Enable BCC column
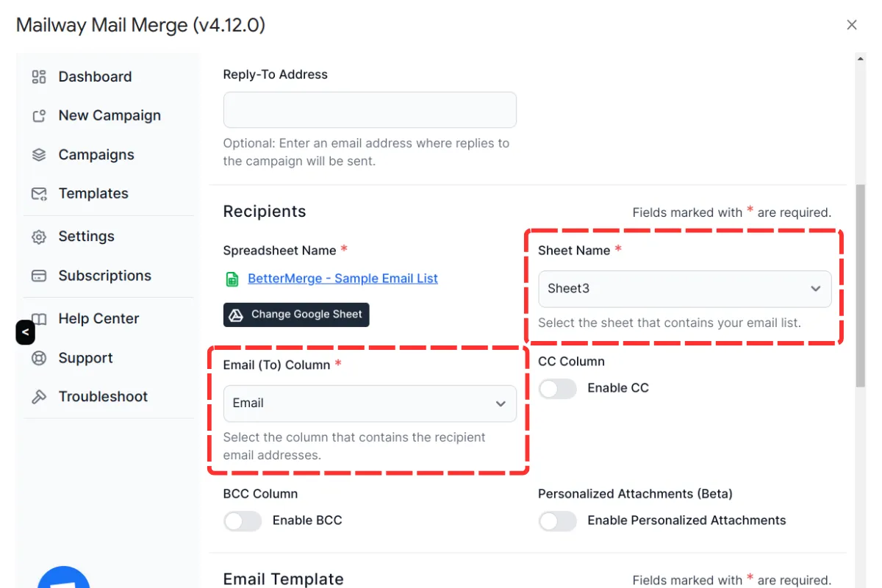 click(x=243, y=521)
